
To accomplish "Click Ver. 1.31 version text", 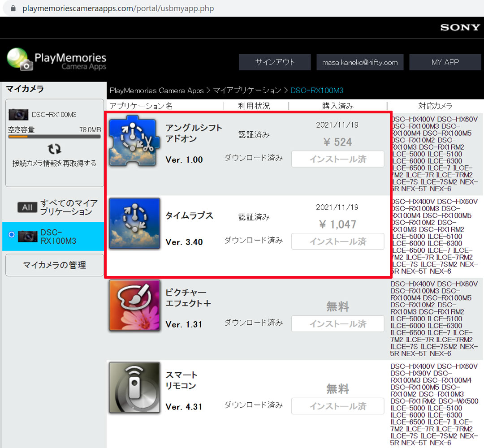I will (184, 325).
